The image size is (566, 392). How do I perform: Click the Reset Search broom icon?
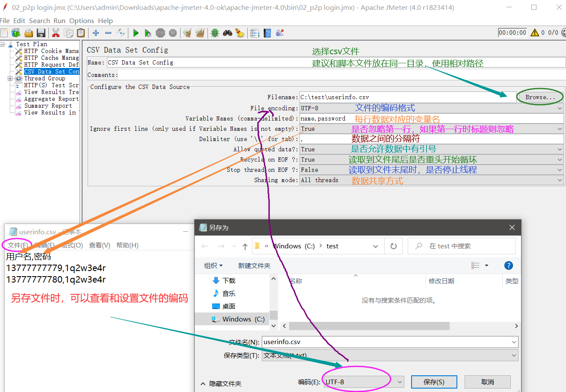click(x=240, y=33)
